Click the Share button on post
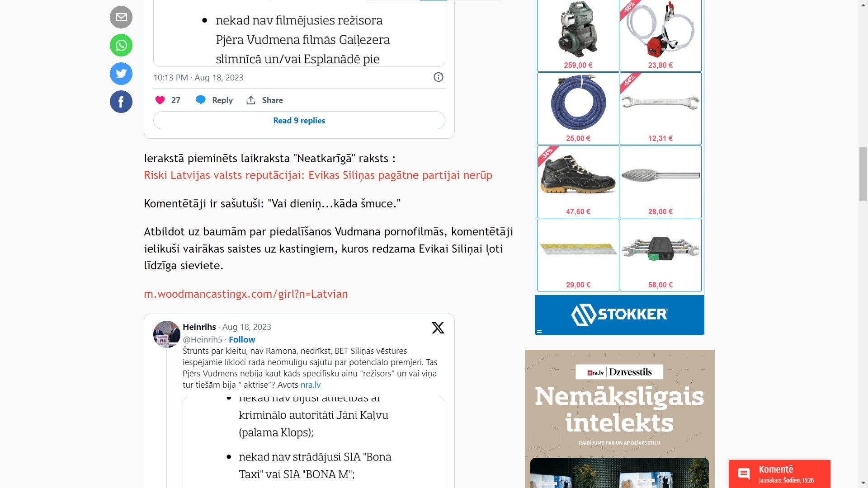 [264, 99]
